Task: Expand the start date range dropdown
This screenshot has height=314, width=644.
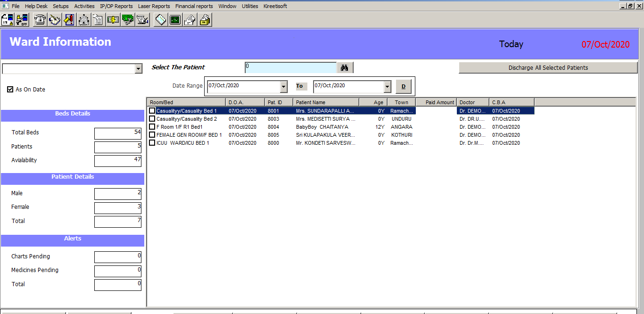Action: point(283,87)
